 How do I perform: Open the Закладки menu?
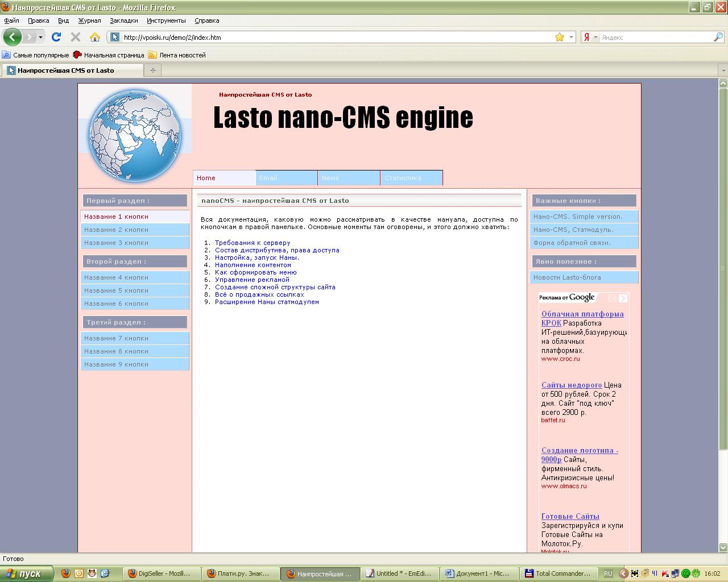124,20
